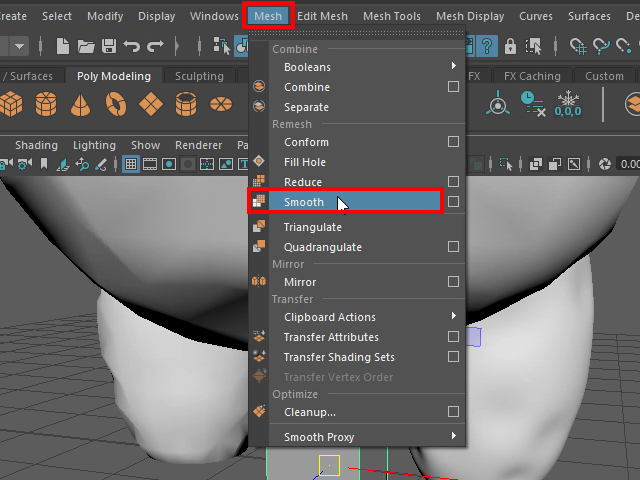
Task: Click the Delete History clock icon
Action: click(532, 103)
